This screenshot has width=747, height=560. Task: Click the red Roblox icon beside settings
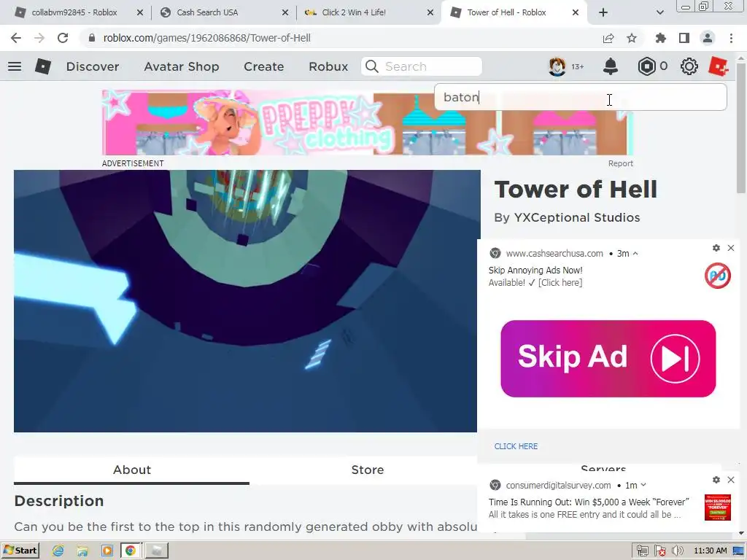719,66
